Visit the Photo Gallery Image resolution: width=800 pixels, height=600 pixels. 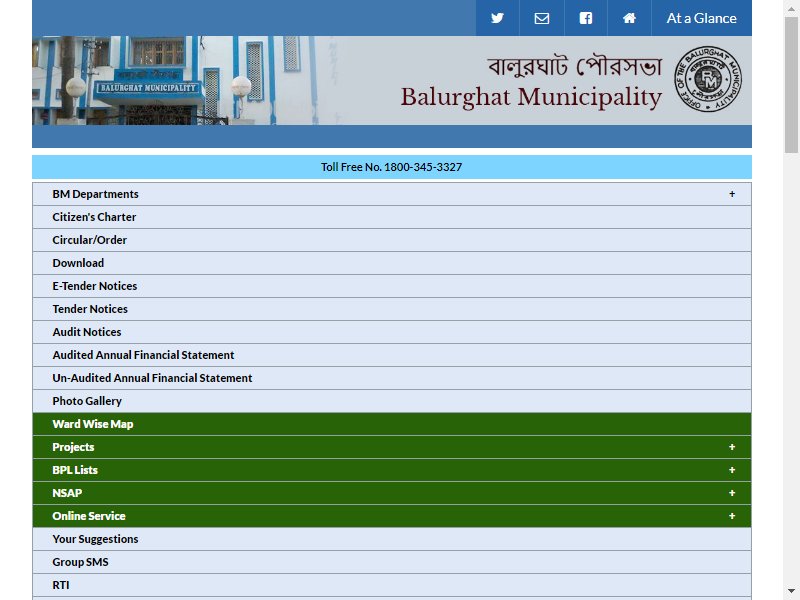(x=392, y=401)
